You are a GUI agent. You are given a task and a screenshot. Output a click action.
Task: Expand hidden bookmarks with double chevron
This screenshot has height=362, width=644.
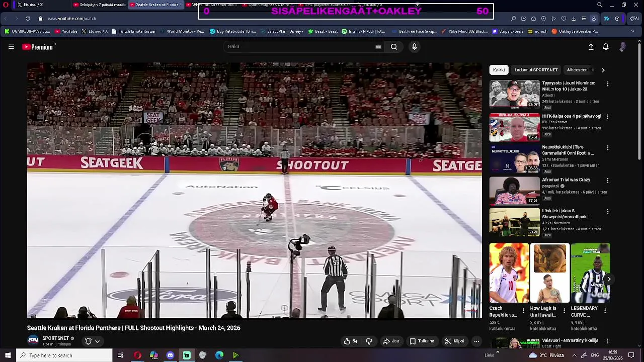632,31
